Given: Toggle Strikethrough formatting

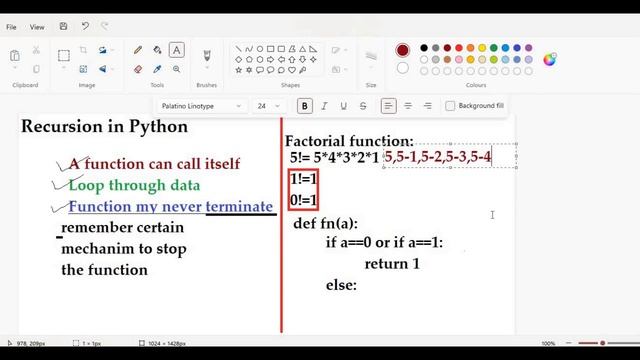Looking at the screenshot, I should point(363,106).
